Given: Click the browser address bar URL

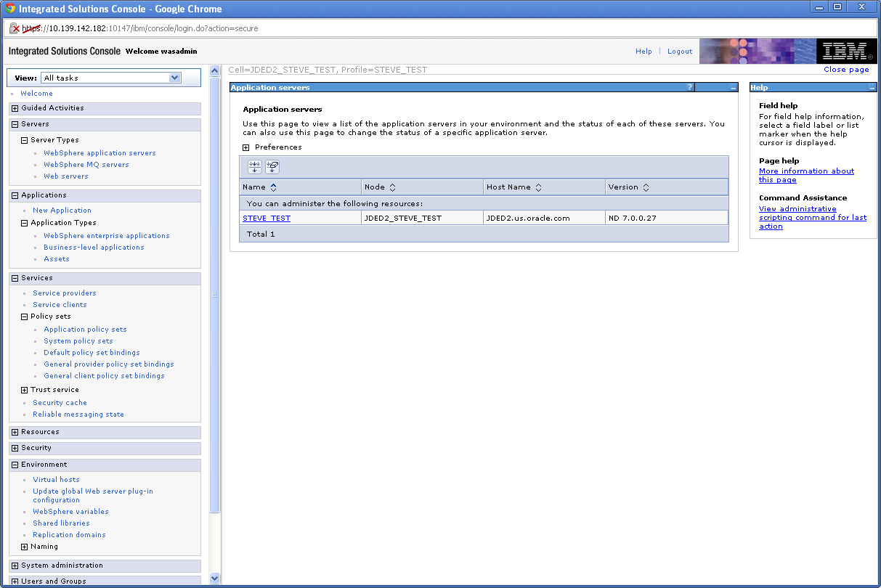Looking at the screenshot, I should pyautogui.click(x=139, y=28).
